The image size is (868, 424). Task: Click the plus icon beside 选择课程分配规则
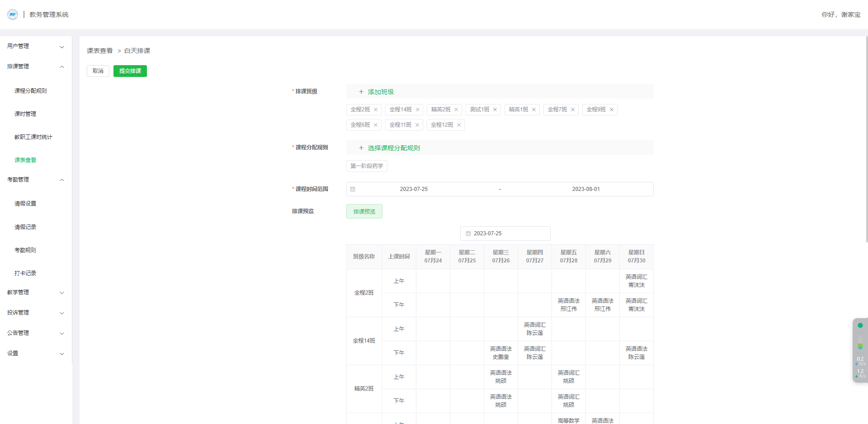361,148
